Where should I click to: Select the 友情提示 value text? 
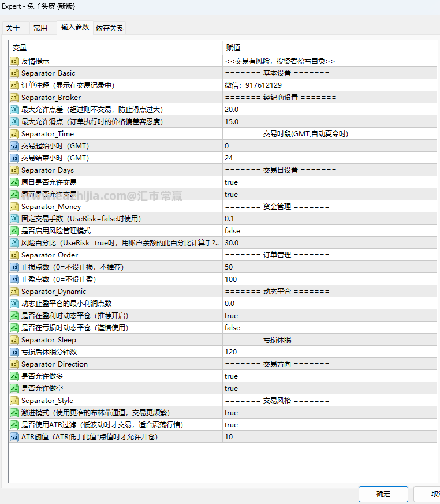click(279, 61)
